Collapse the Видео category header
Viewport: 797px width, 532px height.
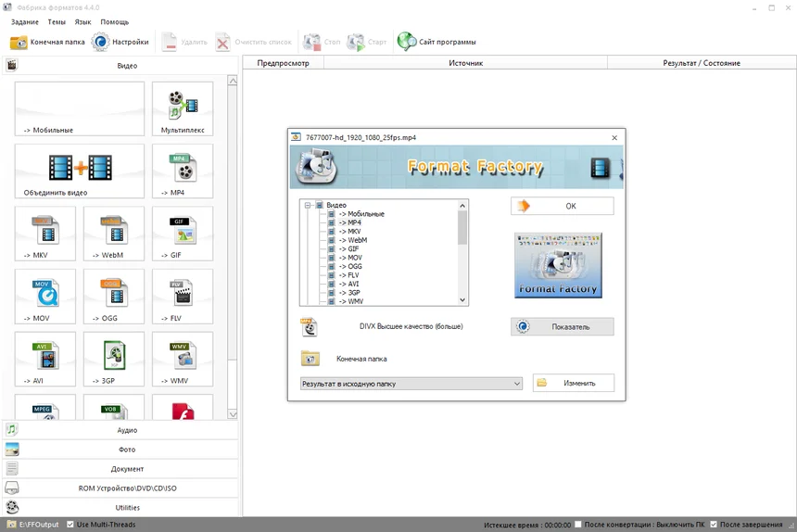120,66
